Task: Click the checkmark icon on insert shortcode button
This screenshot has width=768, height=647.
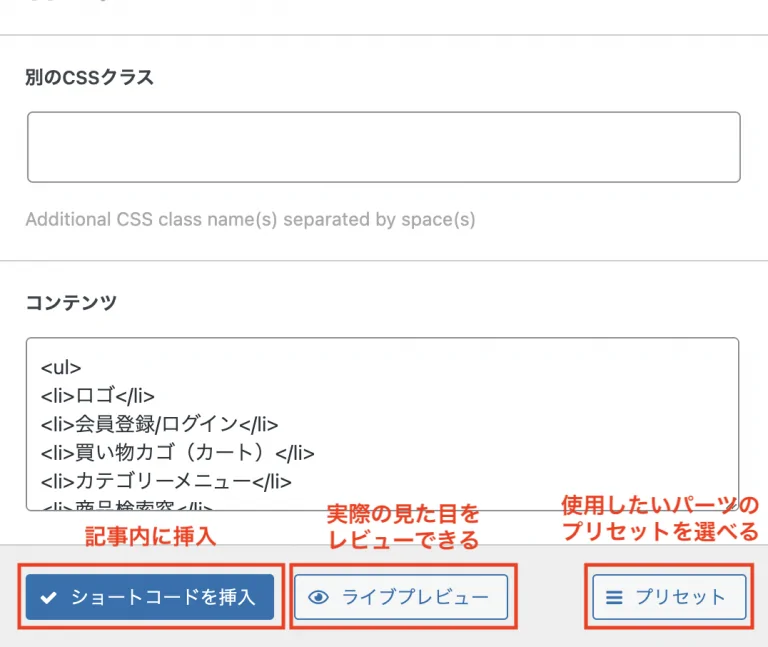Action: 48,598
